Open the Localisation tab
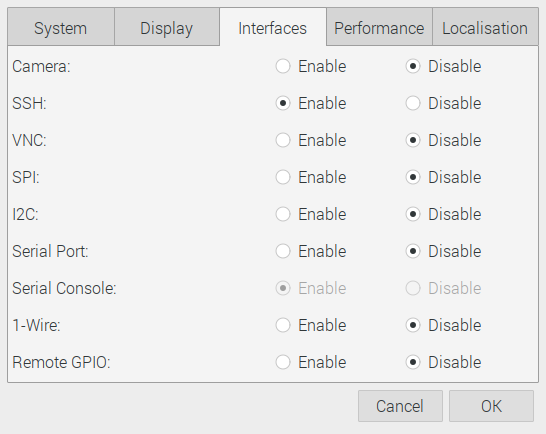 point(485,28)
